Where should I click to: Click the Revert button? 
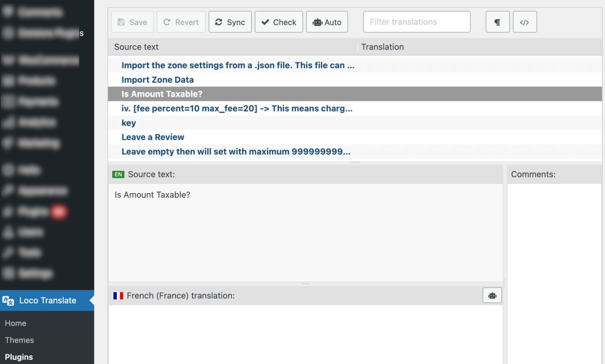[x=181, y=22]
